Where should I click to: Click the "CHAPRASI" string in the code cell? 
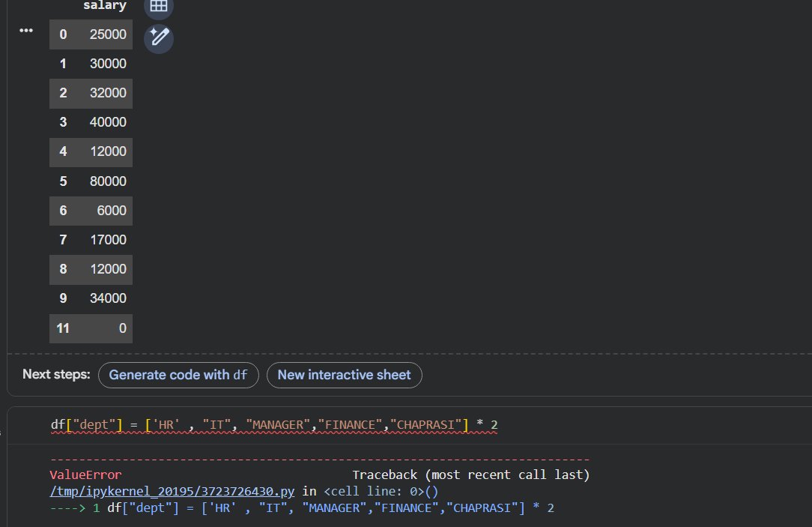(425, 425)
